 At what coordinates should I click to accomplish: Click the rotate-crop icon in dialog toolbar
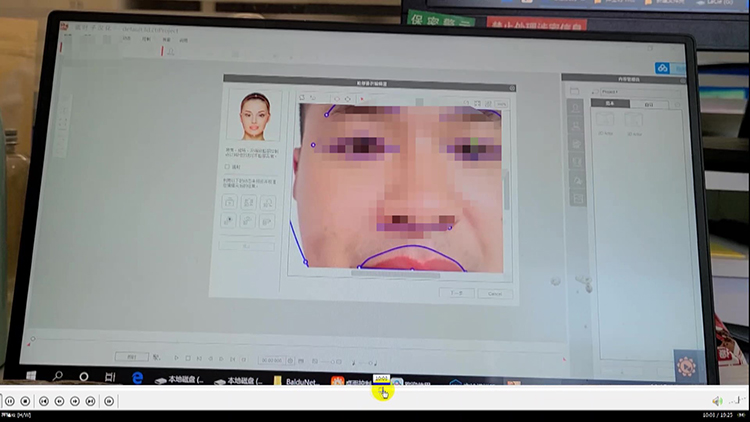(x=302, y=98)
